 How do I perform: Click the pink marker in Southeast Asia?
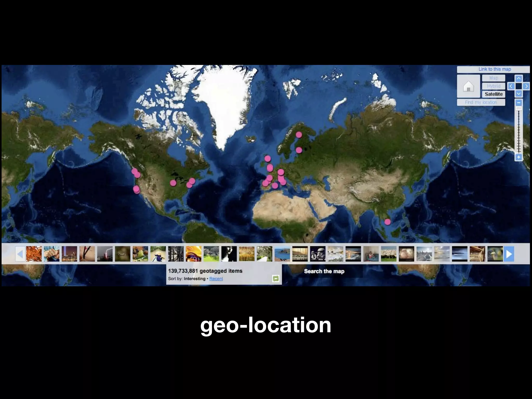[387, 222]
